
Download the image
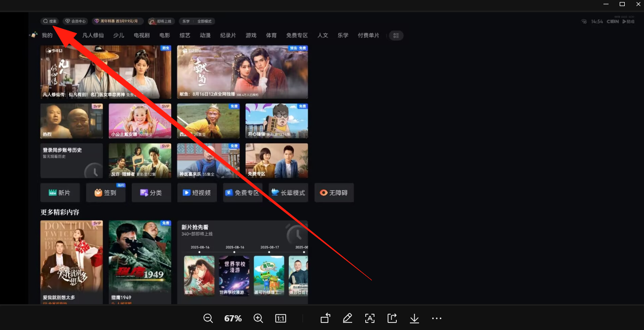pyautogui.click(x=414, y=318)
